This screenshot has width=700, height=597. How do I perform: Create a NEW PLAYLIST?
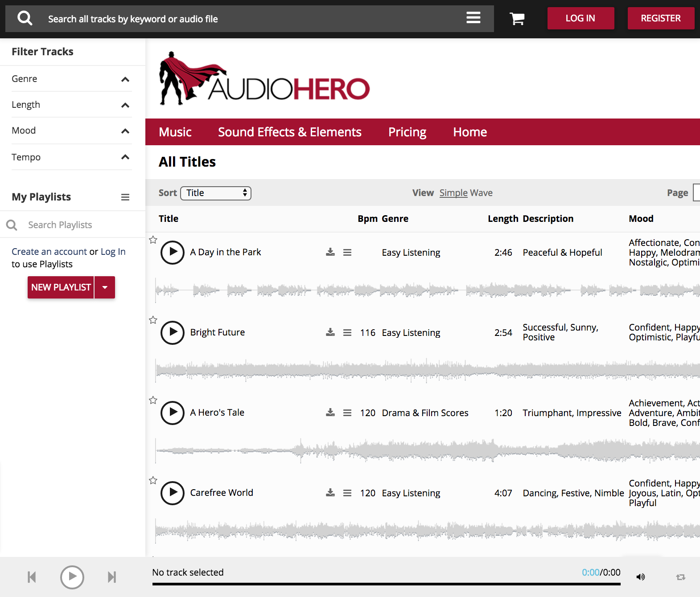pos(61,287)
